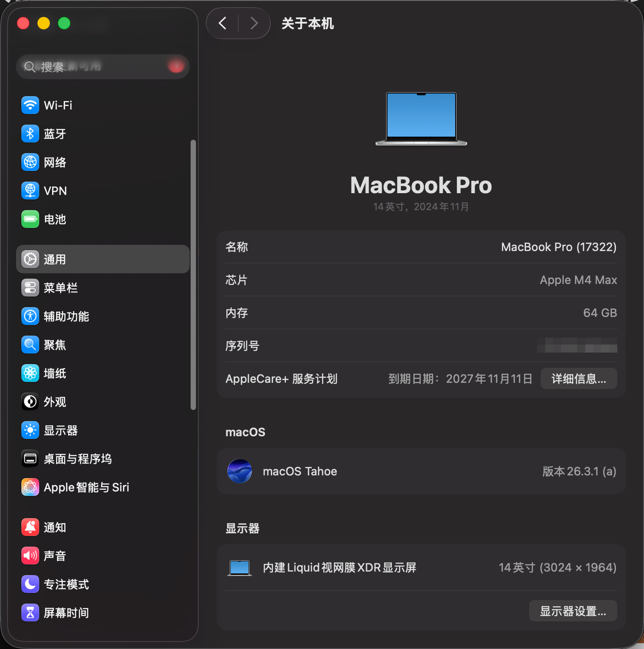644x649 pixels.
Task: Click the search magnifier icon
Action: [30, 67]
